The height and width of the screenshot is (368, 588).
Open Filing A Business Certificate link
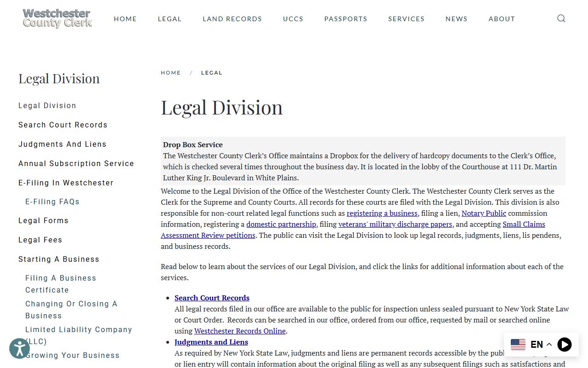tap(61, 284)
